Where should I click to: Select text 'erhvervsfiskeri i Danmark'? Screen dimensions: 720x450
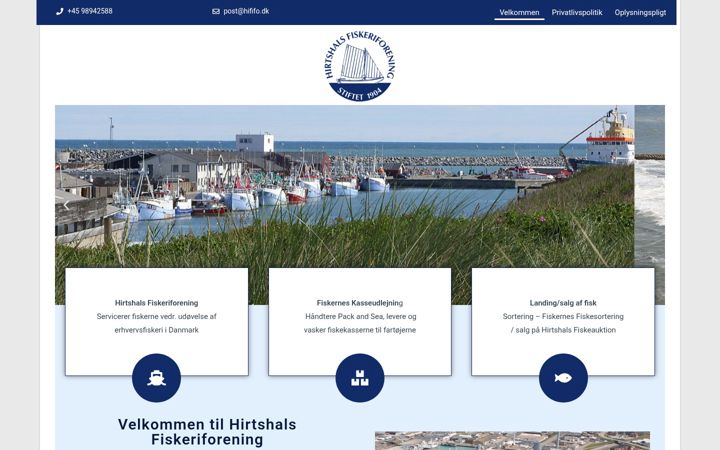(157, 330)
